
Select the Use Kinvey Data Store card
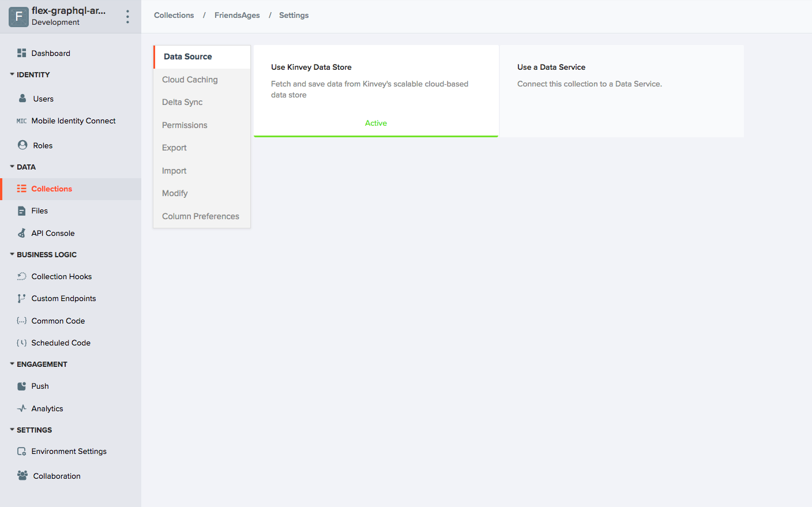375,91
